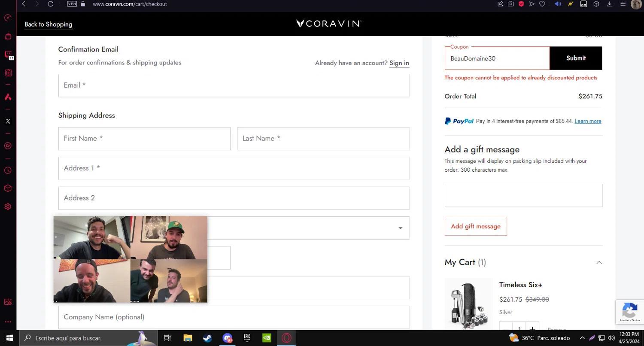
Task: Open NVIDIA app from the taskbar
Action: pos(267,338)
